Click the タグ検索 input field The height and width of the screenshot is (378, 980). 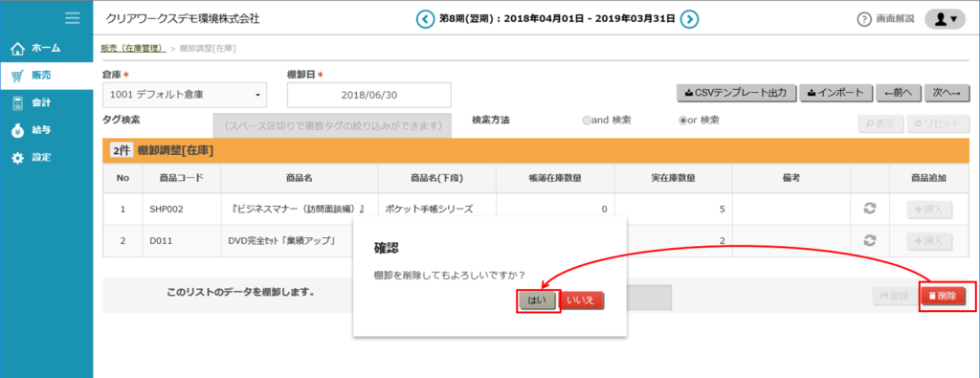[332, 125]
